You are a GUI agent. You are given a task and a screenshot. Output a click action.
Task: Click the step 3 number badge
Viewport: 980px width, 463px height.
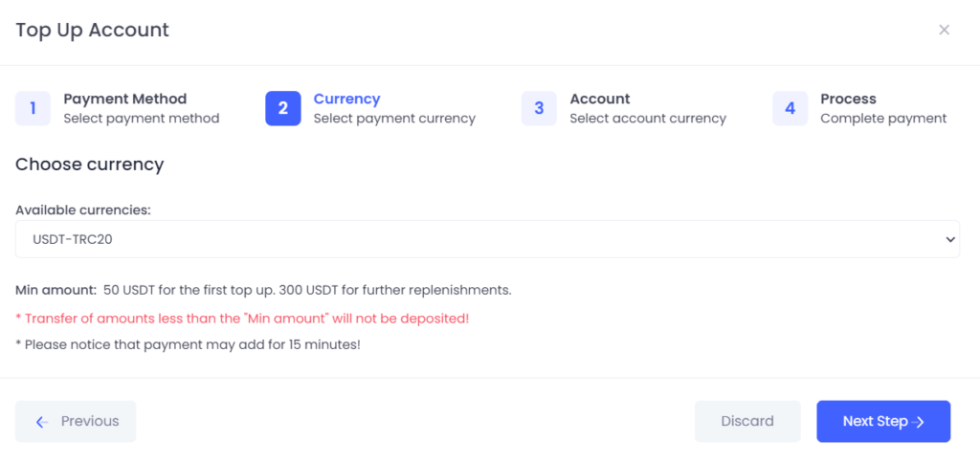(x=539, y=108)
